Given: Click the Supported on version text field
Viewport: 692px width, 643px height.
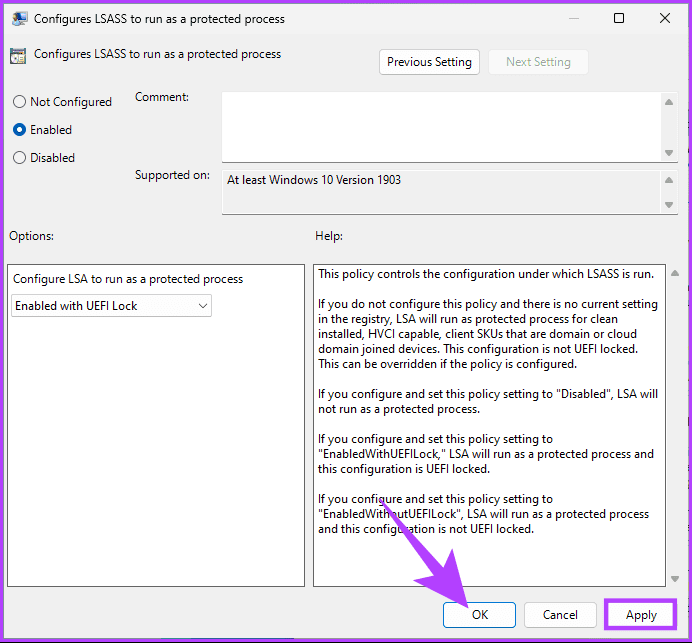Looking at the screenshot, I should point(440,191).
